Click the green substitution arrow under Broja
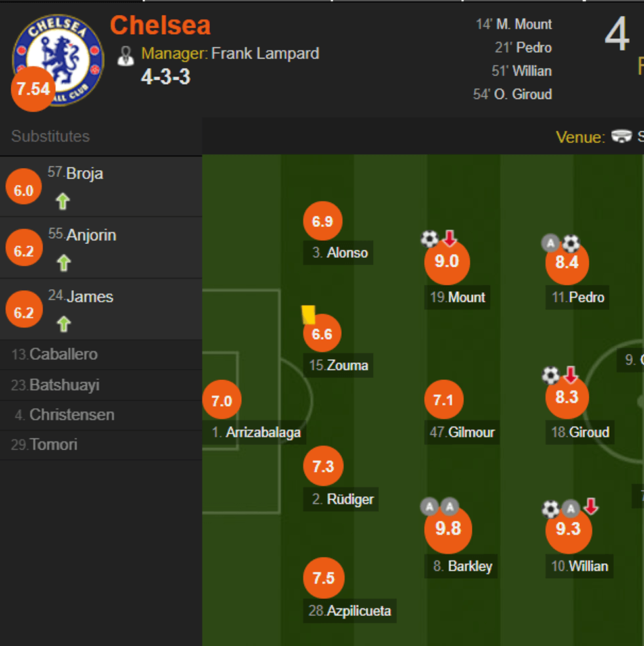The image size is (644, 646). point(62,202)
